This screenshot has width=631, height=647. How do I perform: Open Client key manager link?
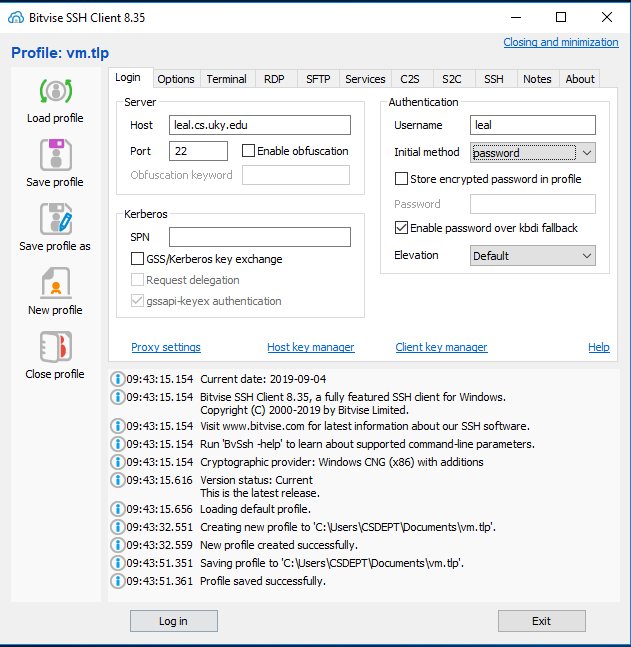point(441,347)
